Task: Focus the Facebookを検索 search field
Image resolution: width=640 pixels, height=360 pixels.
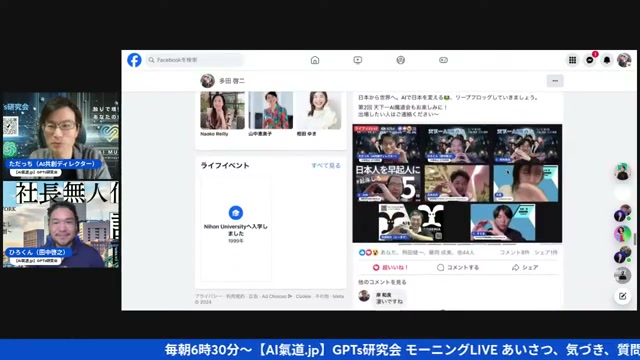Action: pos(194,60)
